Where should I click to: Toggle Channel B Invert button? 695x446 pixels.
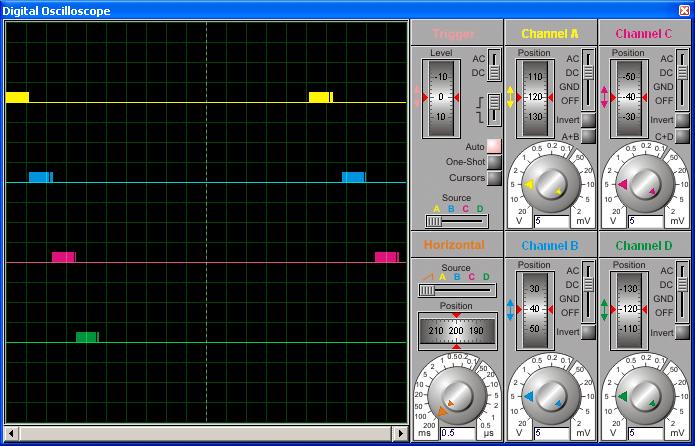[x=588, y=332]
